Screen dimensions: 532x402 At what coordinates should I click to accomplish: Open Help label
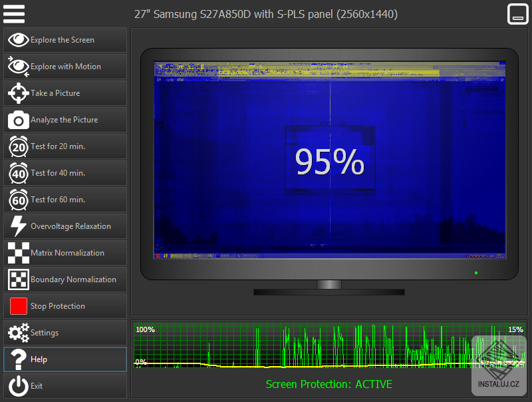pyautogui.click(x=39, y=359)
